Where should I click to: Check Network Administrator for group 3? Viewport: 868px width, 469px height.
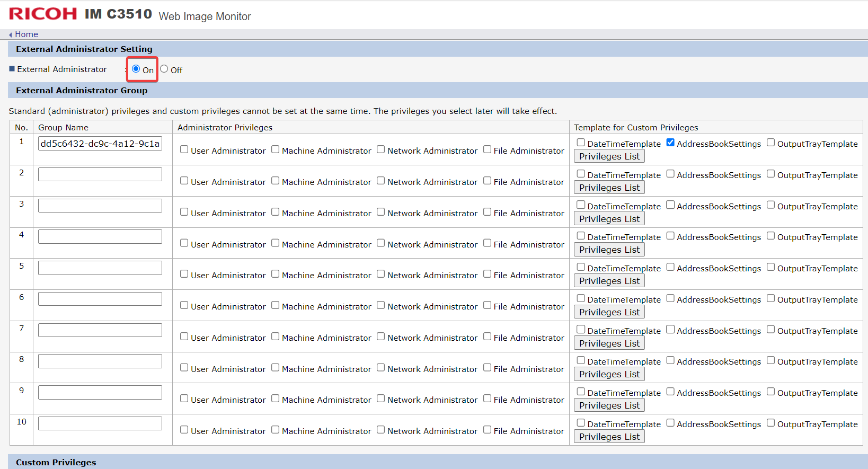click(x=381, y=212)
